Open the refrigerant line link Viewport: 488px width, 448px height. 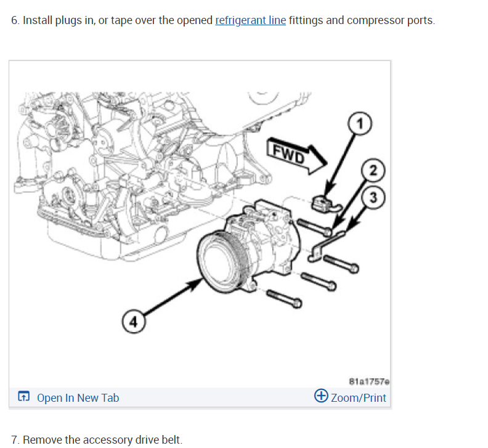point(251,20)
